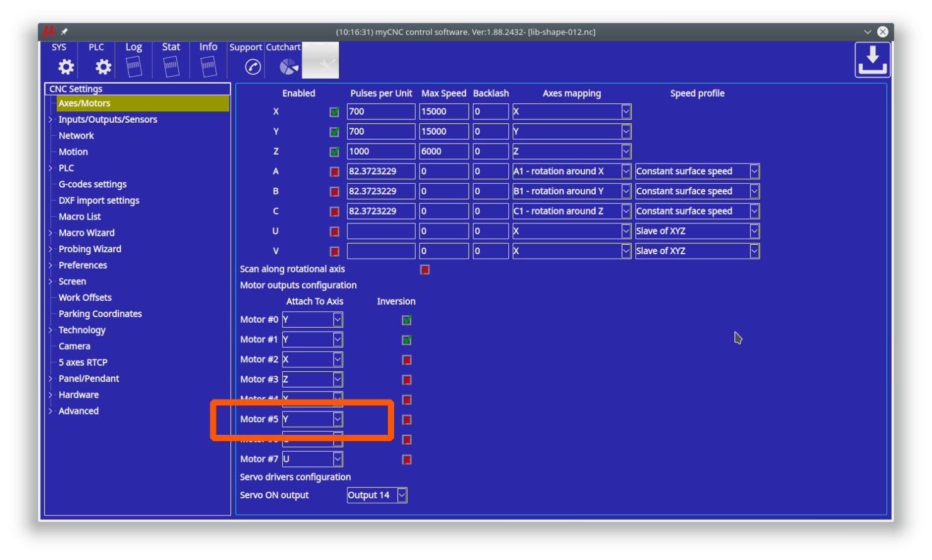
Task: Enable Scan along rotational axis checkbox
Action: [x=425, y=270]
